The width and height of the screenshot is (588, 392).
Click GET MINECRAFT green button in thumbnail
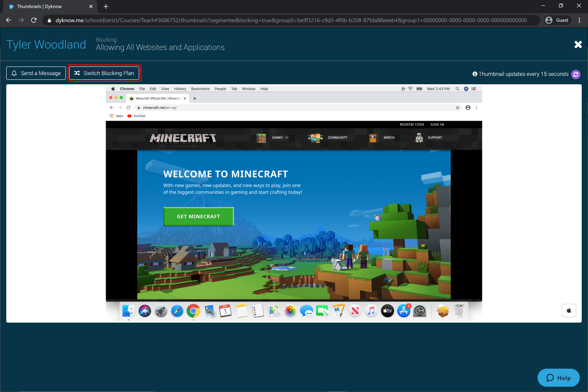[199, 216]
